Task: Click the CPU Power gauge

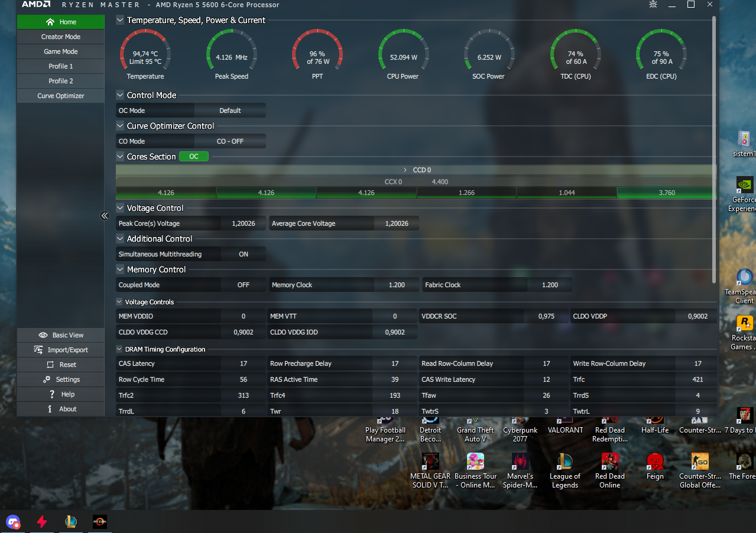Action: (403, 54)
